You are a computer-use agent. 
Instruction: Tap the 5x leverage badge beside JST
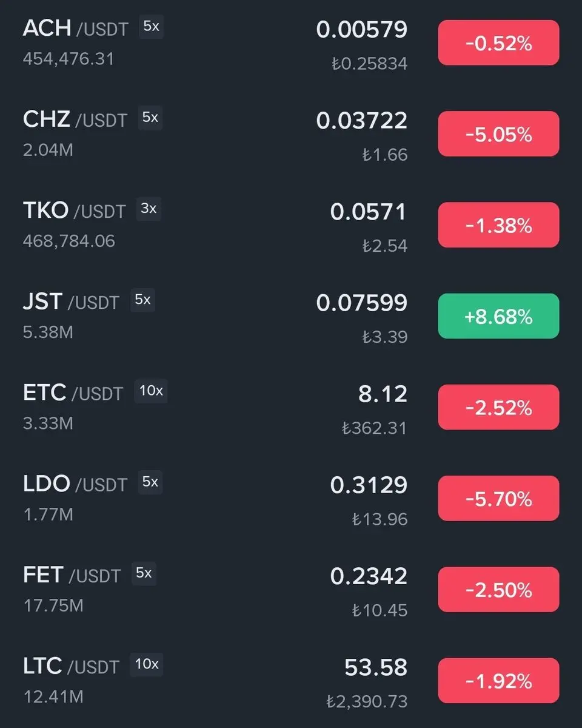[142, 300]
